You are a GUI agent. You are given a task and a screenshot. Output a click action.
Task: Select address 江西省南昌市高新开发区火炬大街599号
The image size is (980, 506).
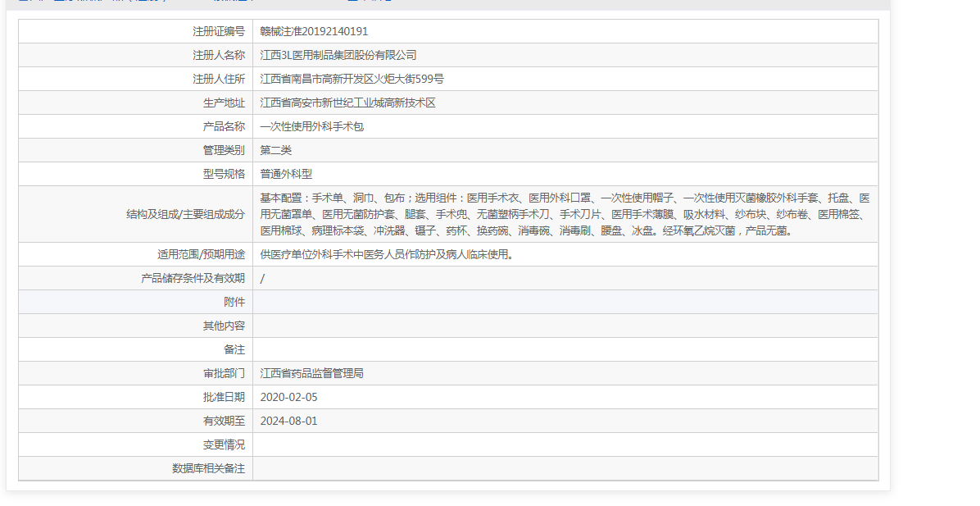[x=352, y=79]
